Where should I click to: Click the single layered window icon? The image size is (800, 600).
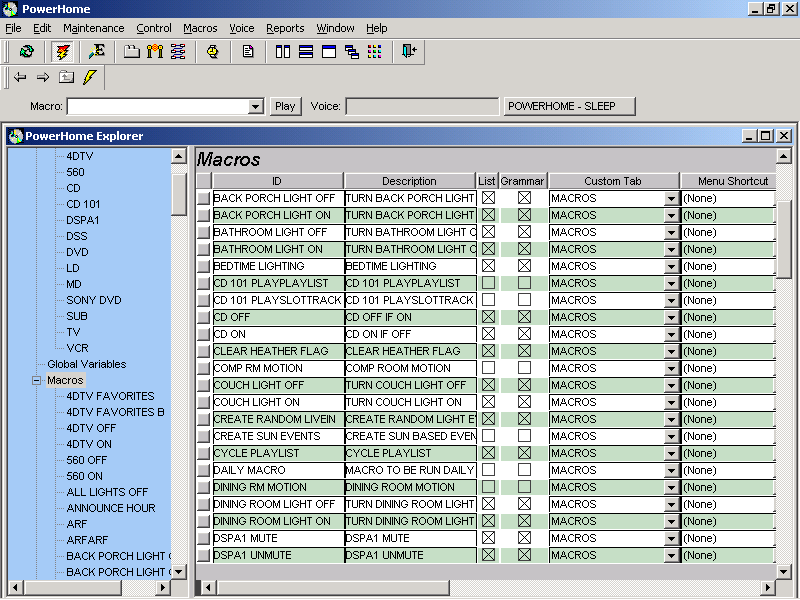point(329,52)
